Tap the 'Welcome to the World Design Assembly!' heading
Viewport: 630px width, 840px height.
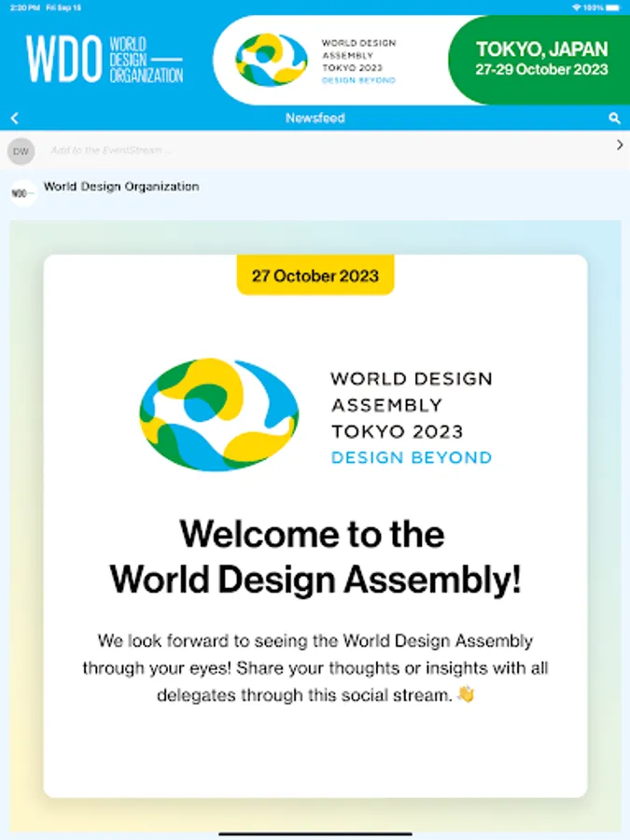pyautogui.click(x=315, y=556)
